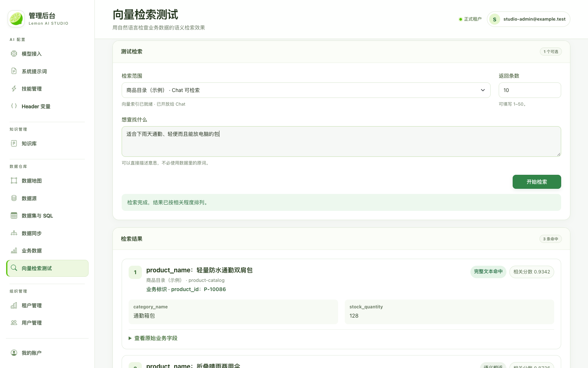588x368 pixels.
Task: Click the 相关分数 0.9342 badge
Action: [531, 272]
